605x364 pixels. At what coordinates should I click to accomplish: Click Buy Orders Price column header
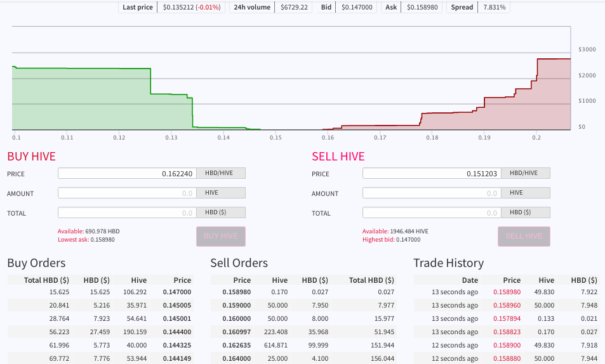click(x=182, y=280)
